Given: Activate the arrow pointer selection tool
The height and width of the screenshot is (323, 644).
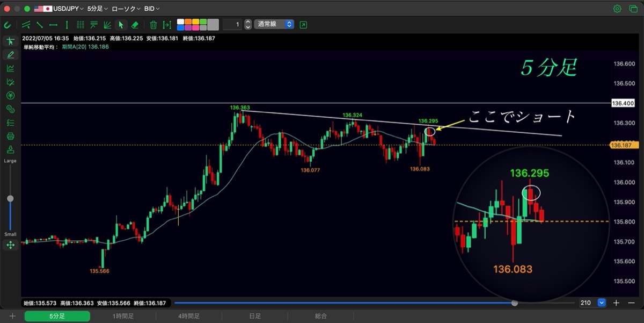Looking at the screenshot, I should [121, 25].
